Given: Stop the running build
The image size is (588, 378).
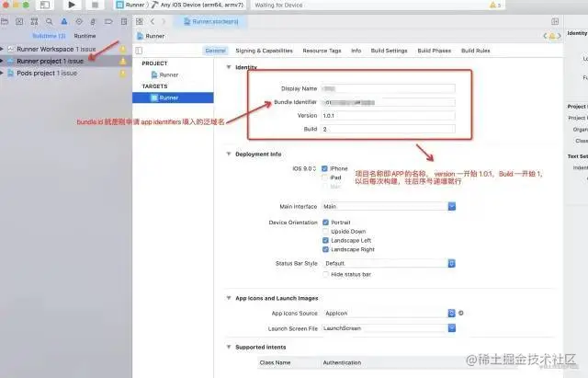Looking at the screenshot, I should 95,5.
